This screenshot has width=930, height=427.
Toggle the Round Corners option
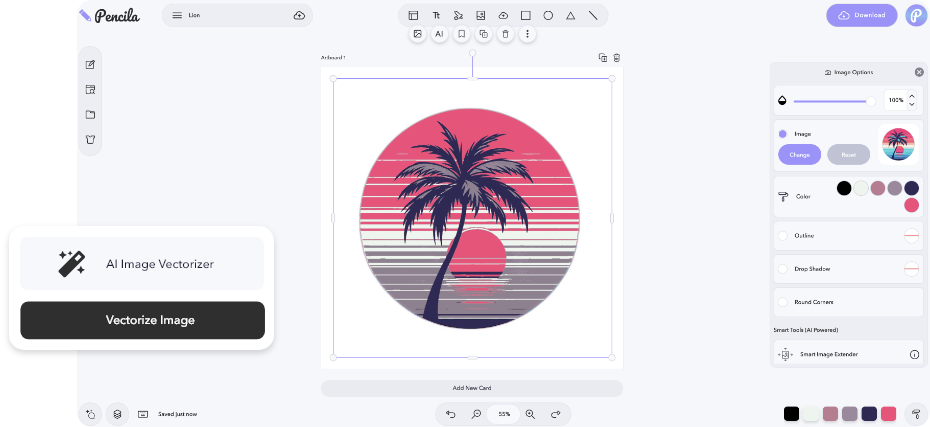783,301
